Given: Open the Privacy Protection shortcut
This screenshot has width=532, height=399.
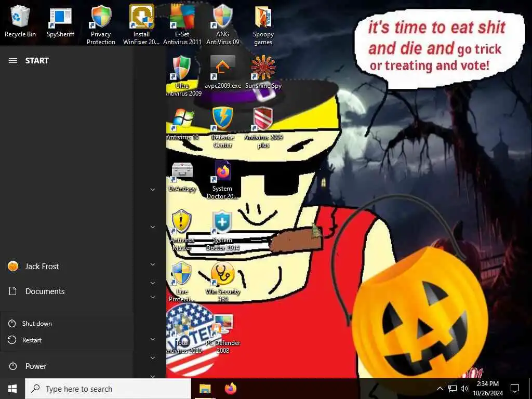Looking at the screenshot, I should (x=101, y=24).
